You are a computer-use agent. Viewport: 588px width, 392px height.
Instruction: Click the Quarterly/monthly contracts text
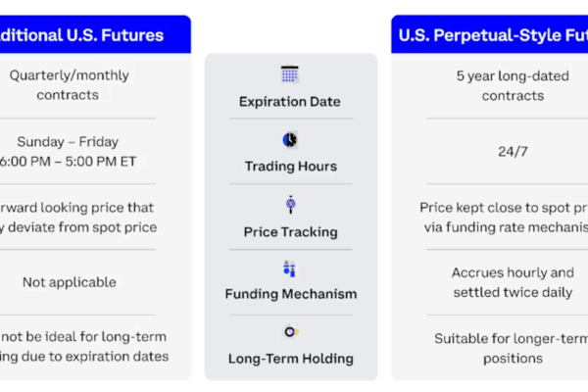(69, 85)
